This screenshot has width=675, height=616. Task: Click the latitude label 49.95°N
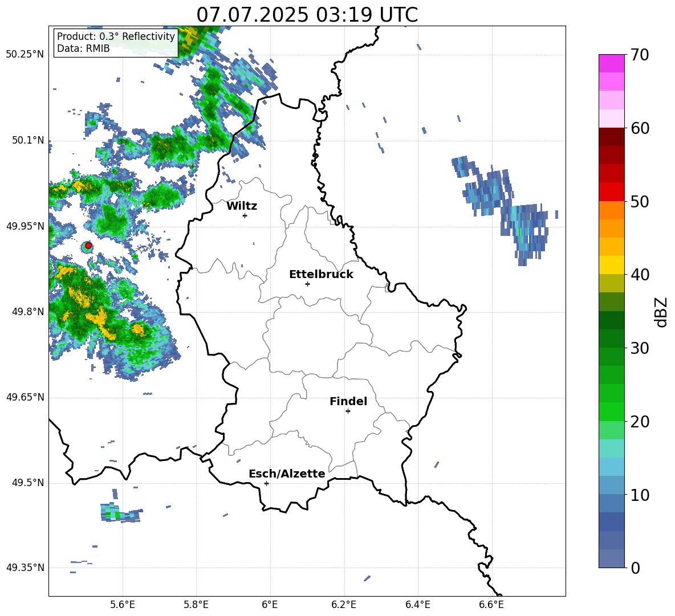click(25, 226)
